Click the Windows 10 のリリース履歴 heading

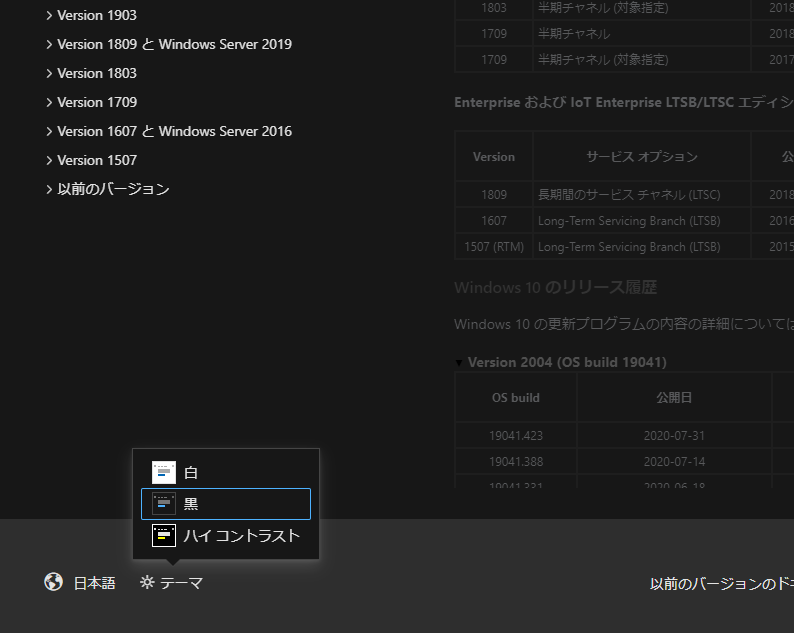coord(555,288)
